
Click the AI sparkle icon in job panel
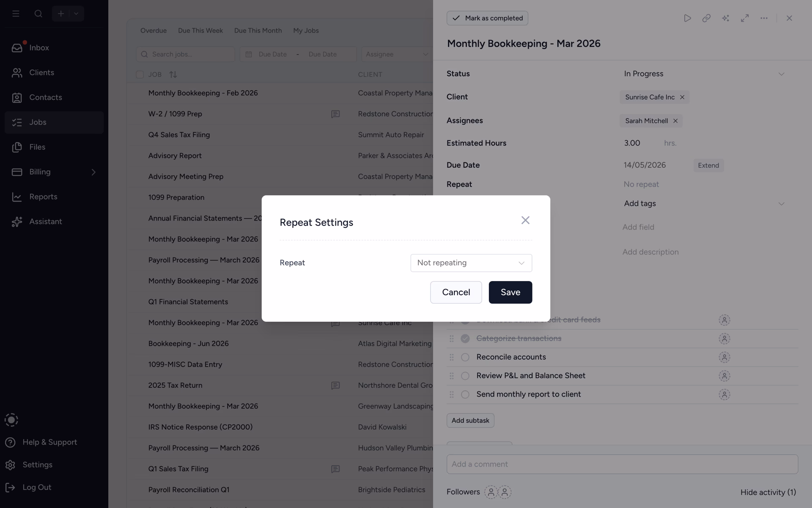(x=726, y=18)
